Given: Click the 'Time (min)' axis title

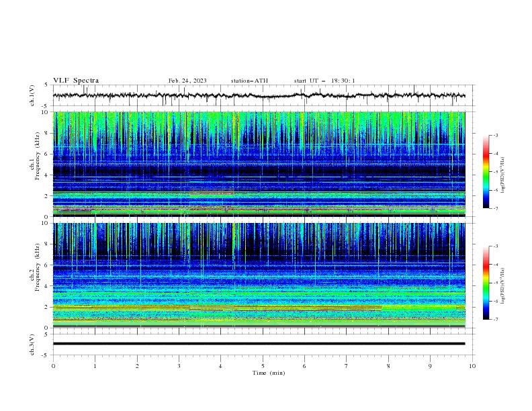Looking at the screenshot, I should [x=269, y=373].
